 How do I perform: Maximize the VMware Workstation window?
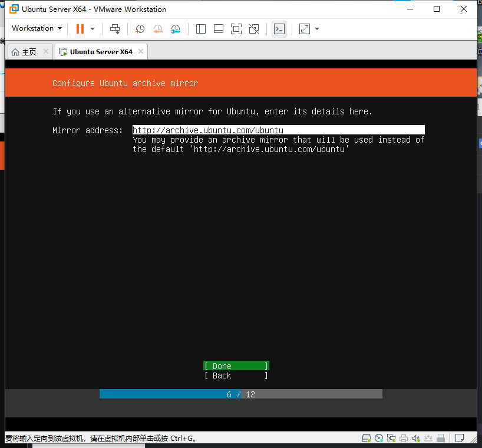pos(437,9)
